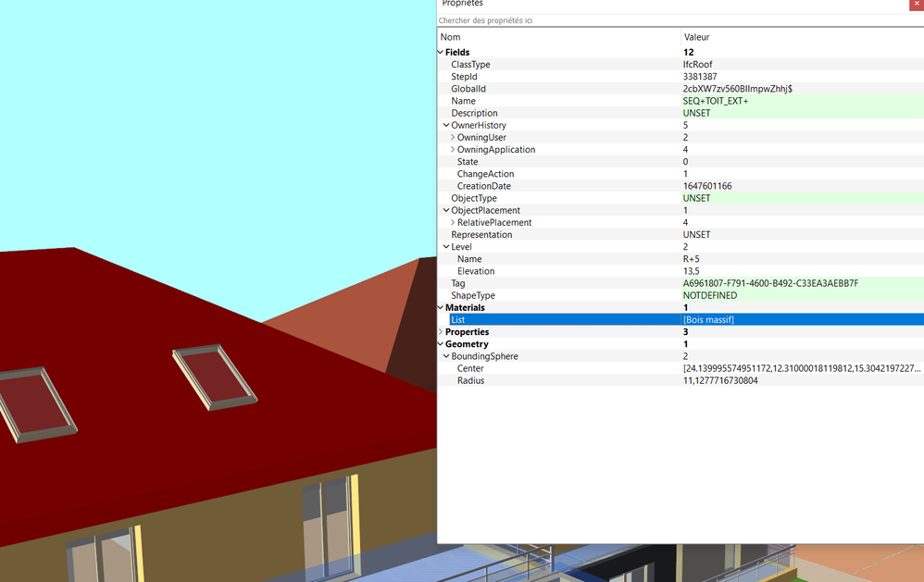Click the NOTDEFINED shape type value
Image resolution: width=924 pixels, height=582 pixels.
tap(710, 296)
